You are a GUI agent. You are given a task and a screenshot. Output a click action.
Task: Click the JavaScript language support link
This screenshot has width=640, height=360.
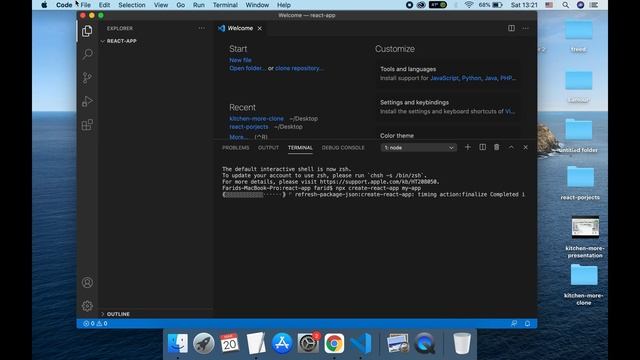[444, 78]
